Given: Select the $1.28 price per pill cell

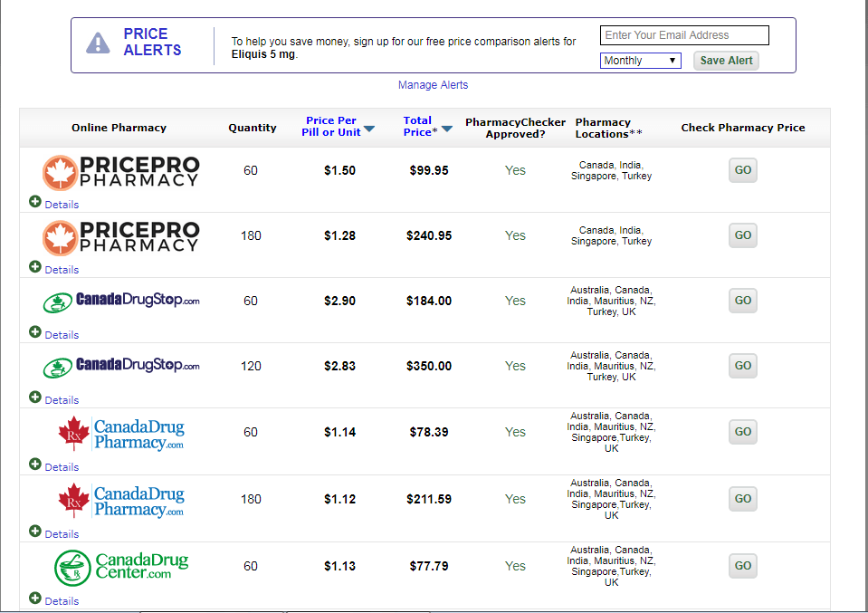Looking at the screenshot, I should (340, 236).
